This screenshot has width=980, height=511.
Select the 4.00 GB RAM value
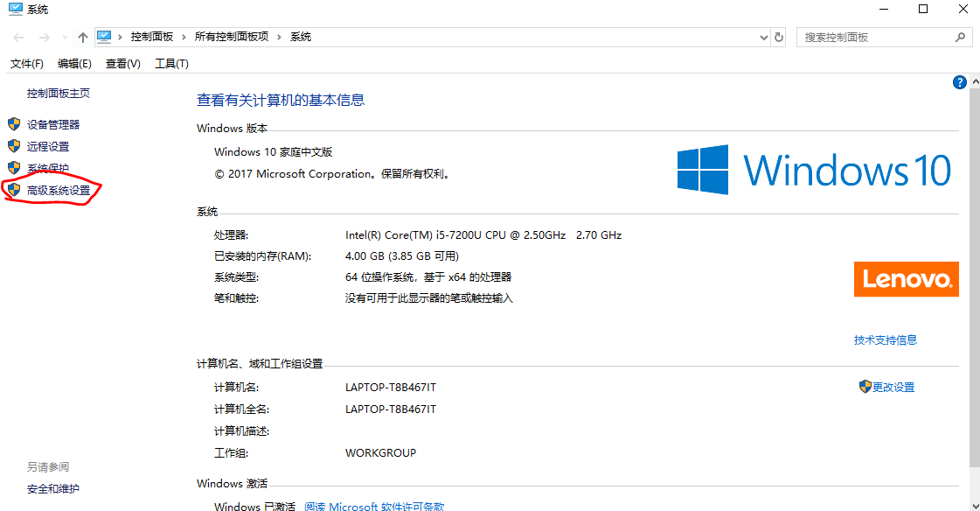coord(402,255)
